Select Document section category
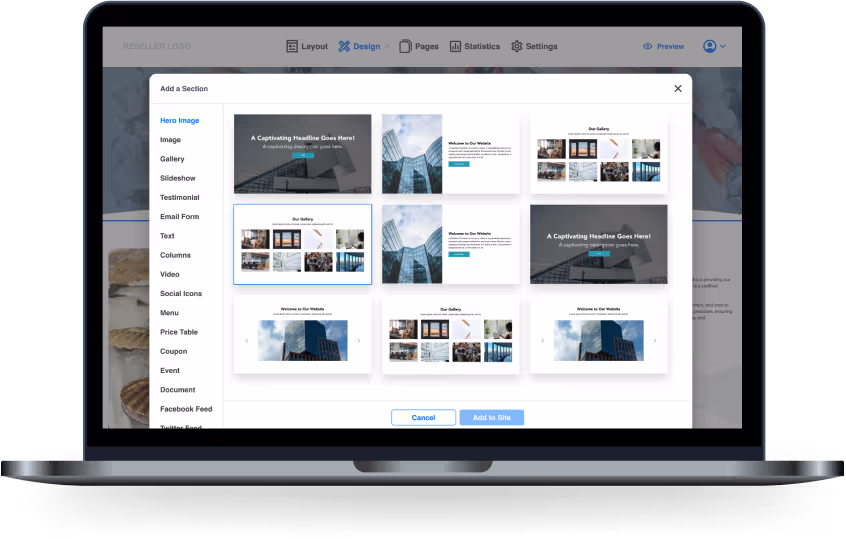 (178, 390)
